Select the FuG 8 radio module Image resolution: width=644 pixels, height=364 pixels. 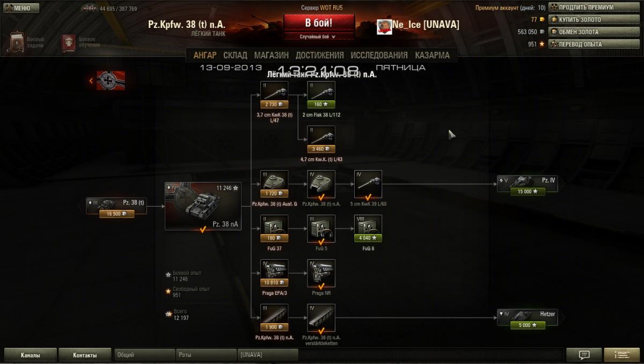[x=368, y=229]
